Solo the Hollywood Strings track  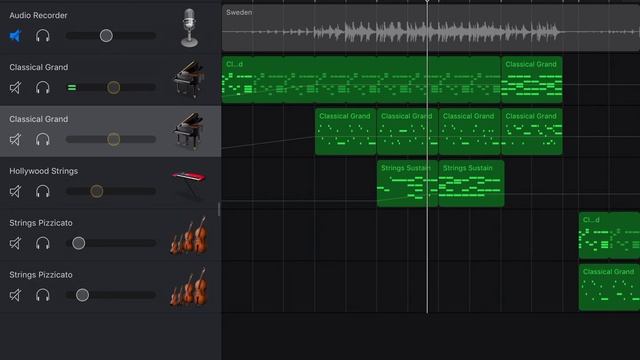coord(42,191)
